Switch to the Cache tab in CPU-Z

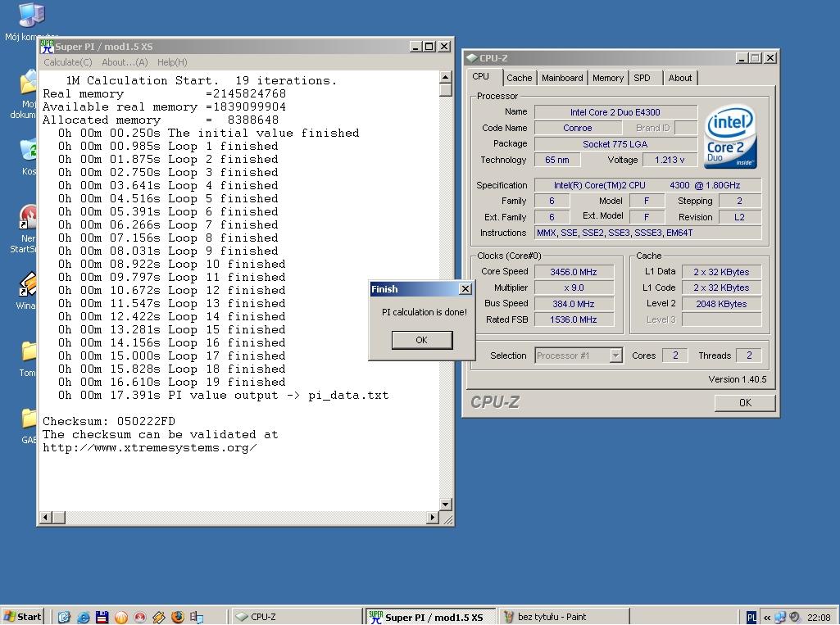click(x=519, y=78)
